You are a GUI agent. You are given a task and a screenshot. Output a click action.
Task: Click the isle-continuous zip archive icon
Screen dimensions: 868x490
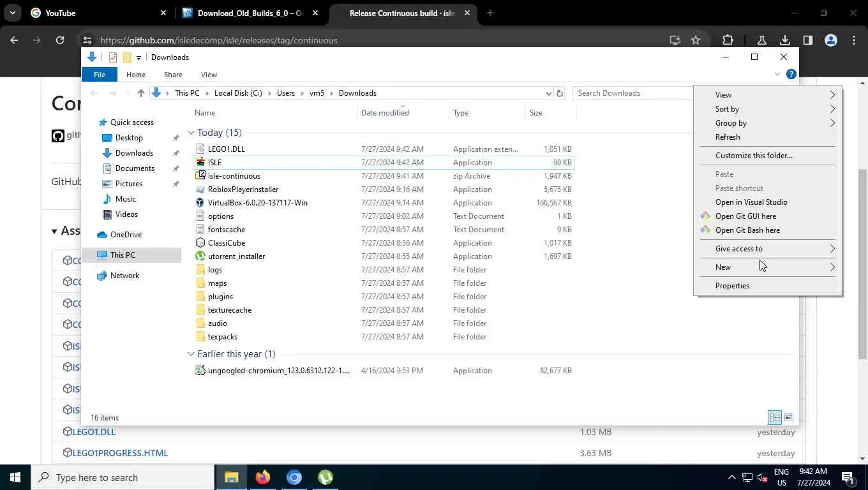(200, 175)
